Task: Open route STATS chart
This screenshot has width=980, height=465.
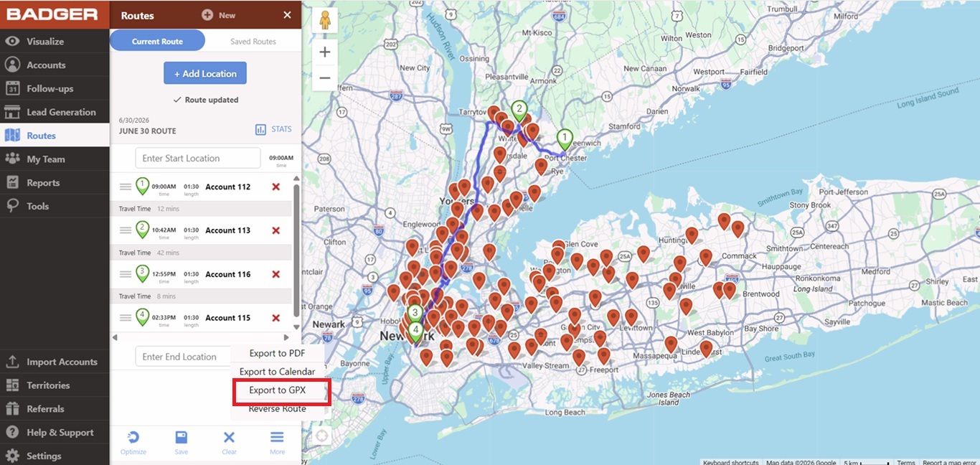Action: click(x=274, y=129)
